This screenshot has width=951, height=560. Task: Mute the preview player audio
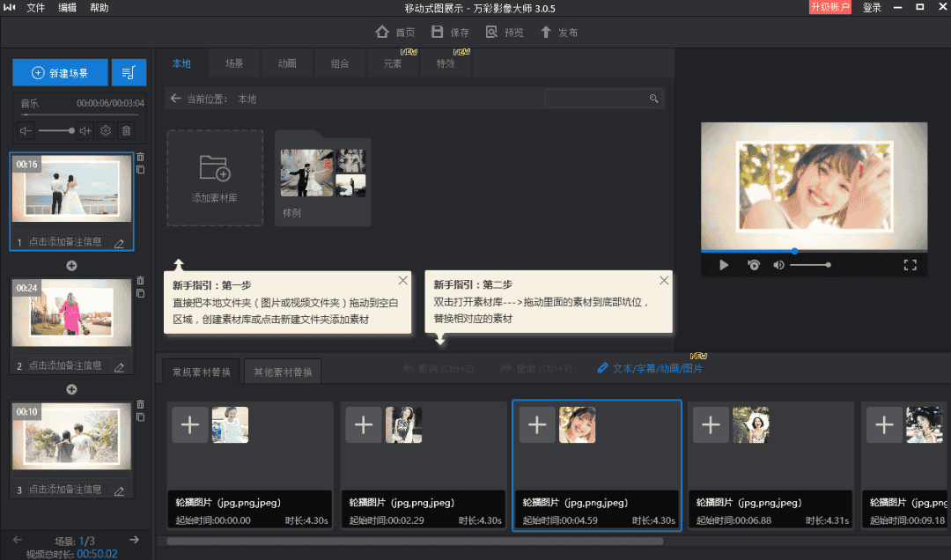[779, 266]
